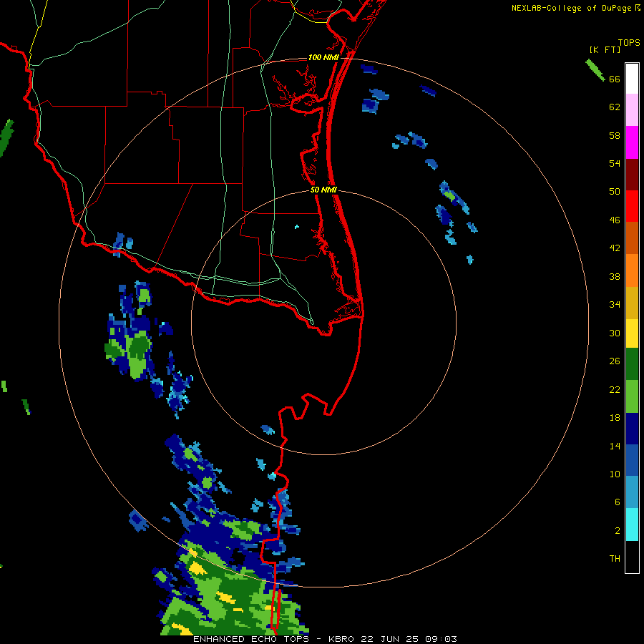Click the 2 legend value
644x644 pixels.
pyautogui.click(x=618, y=531)
